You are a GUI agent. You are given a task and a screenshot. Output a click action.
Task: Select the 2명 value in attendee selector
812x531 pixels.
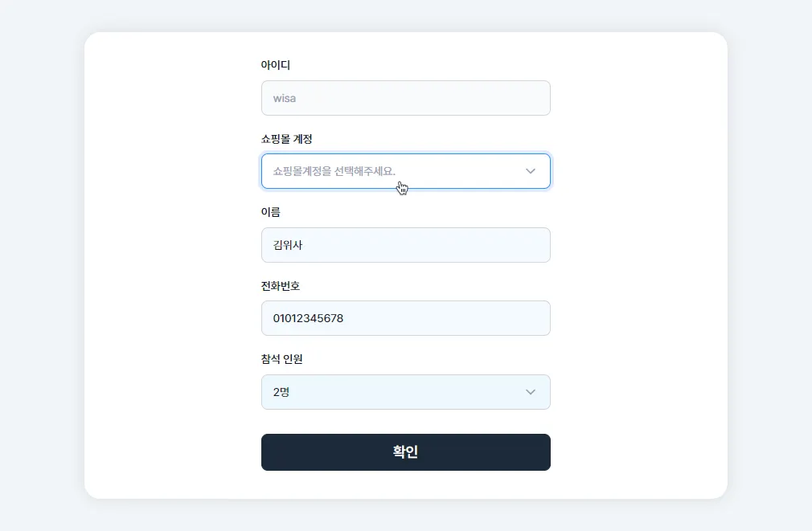(x=281, y=392)
